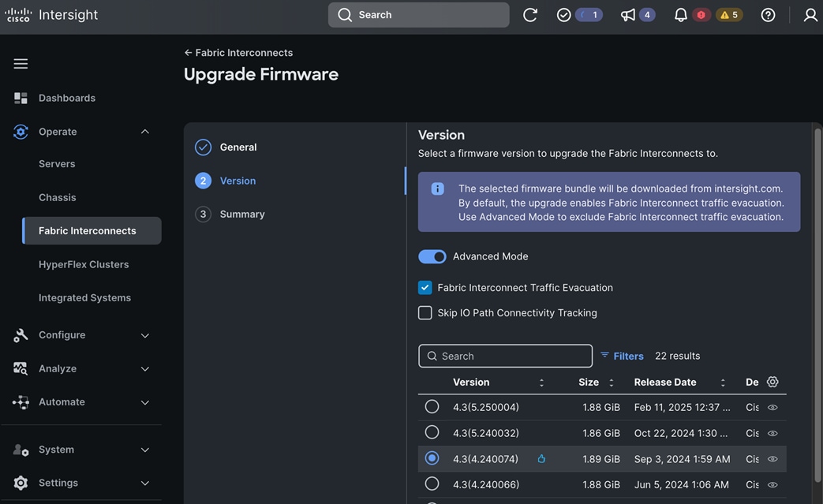View the 5 warnings badge
Screen dimensions: 823x504
tap(729, 15)
